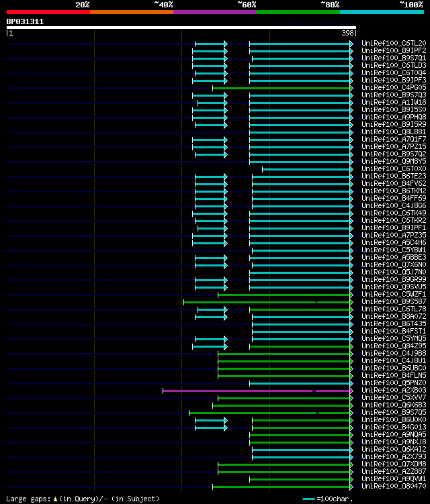Click label UniRef100_C6T0Q4
Viewport: 430px width, 504px height.
pyautogui.click(x=394, y=72)
